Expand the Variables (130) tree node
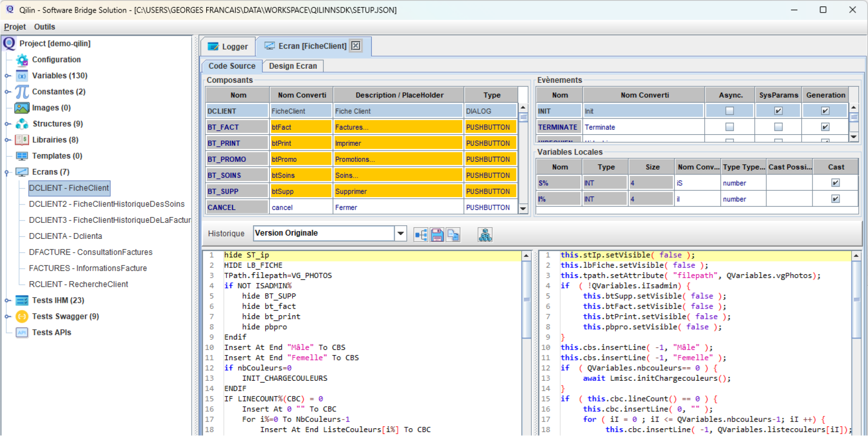 tap(8, 76)
